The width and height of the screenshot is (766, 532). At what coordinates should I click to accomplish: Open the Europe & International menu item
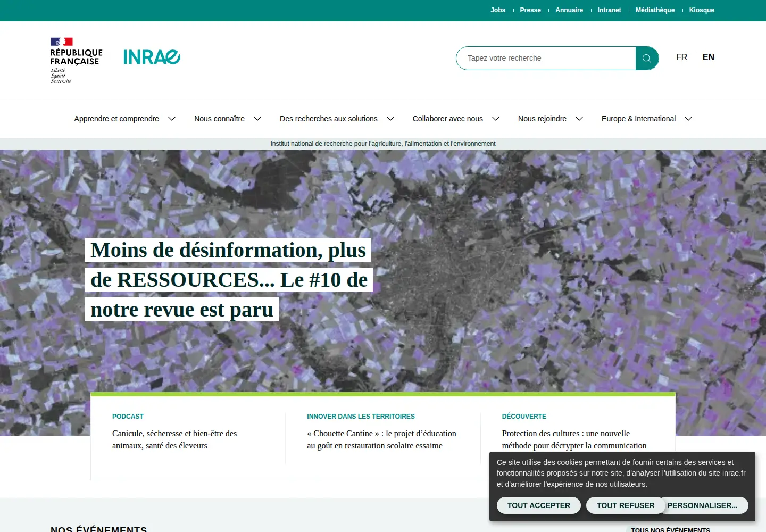coord(638,119)
